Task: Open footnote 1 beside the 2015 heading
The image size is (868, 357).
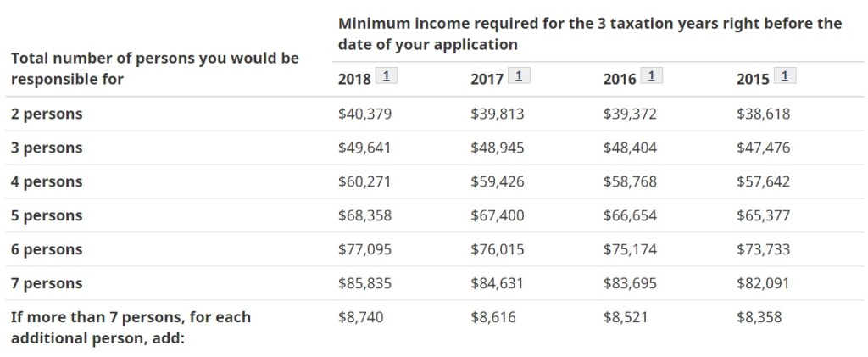Action: tap(785, 76)
